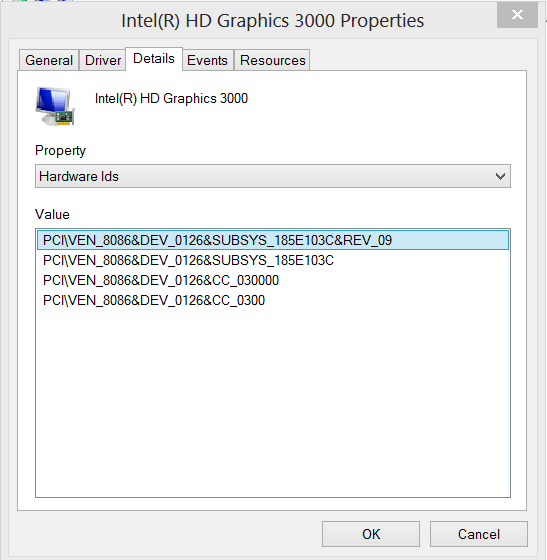This screenshot has width=547, height=560.
Task: Open the Driver tab
Action: pyautogui.click(x=103, y=60)
